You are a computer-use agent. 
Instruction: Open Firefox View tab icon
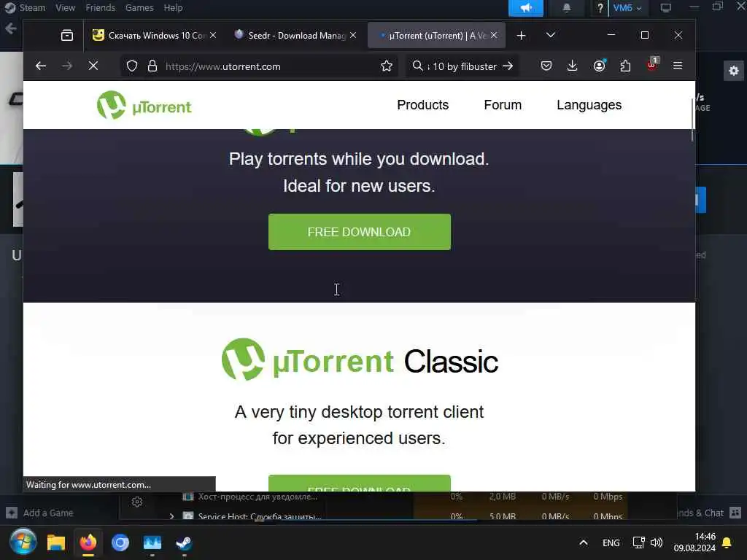pyautogui.click(x=67, y=35)
